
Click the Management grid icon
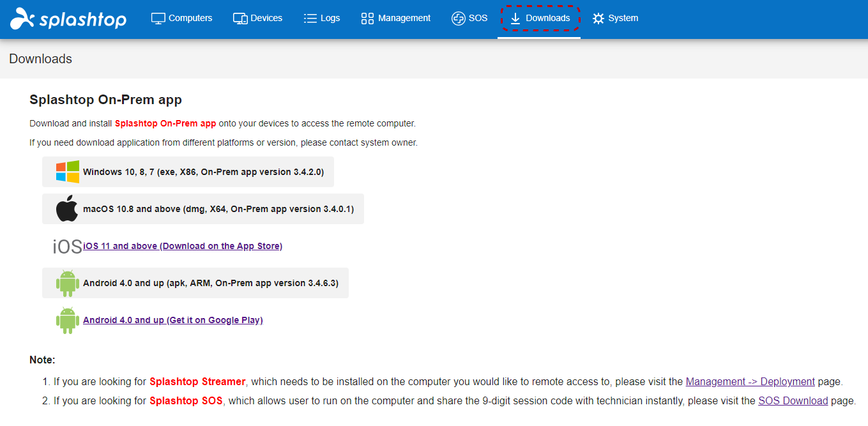pyautogui.click(x=367, y=18)
